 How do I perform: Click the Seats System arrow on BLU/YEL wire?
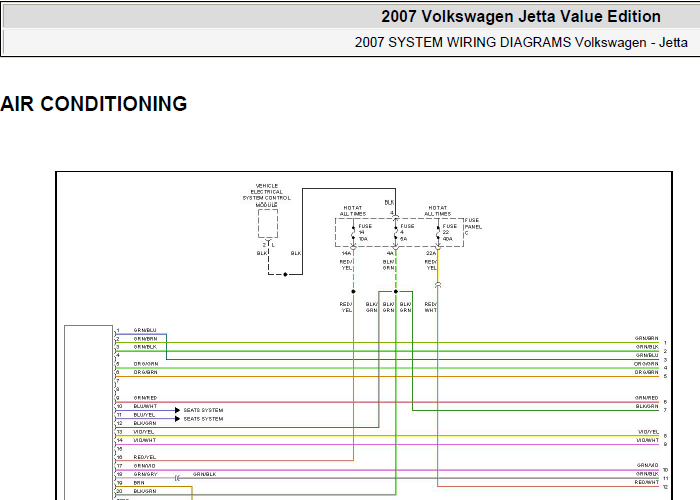point(179,419)
